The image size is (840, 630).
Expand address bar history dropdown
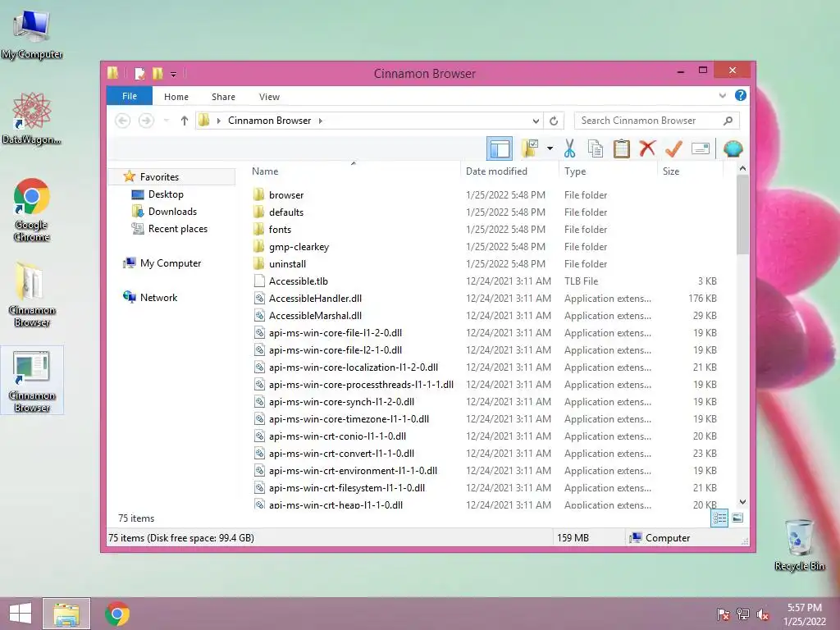click(x=536, y=121)
